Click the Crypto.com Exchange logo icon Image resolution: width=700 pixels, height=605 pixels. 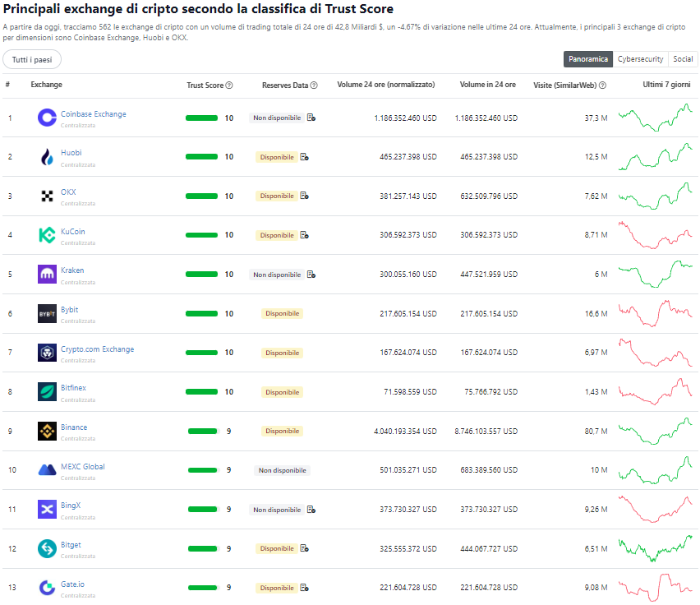pos(47,353)
